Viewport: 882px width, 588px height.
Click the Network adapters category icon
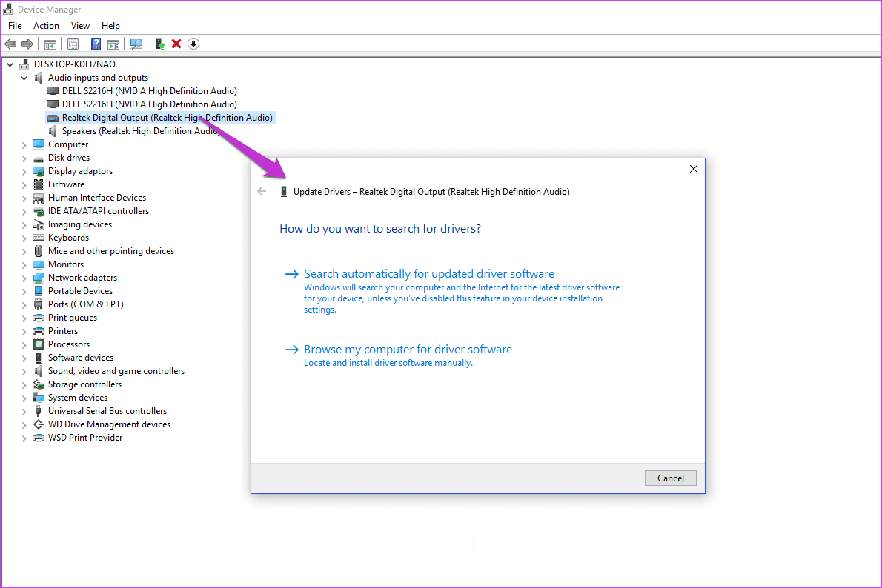click(39, 278)
